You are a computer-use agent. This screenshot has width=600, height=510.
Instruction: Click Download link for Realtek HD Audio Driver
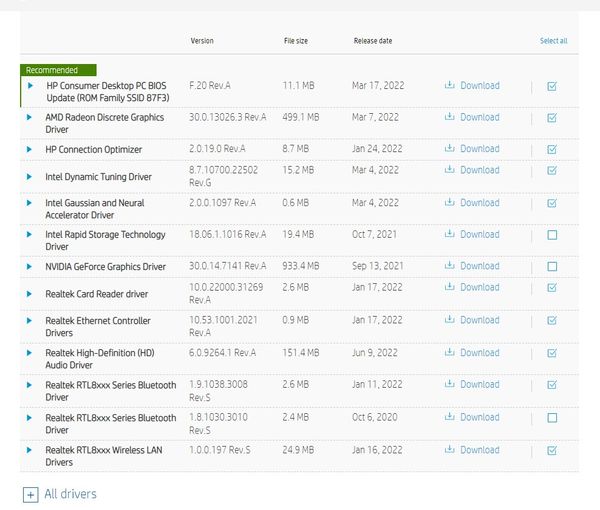480,353
